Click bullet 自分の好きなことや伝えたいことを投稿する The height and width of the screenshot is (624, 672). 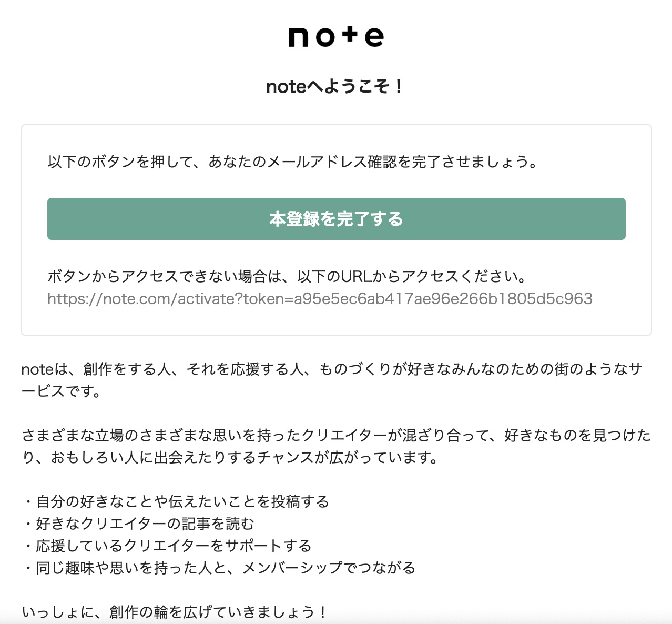point(176,501)
